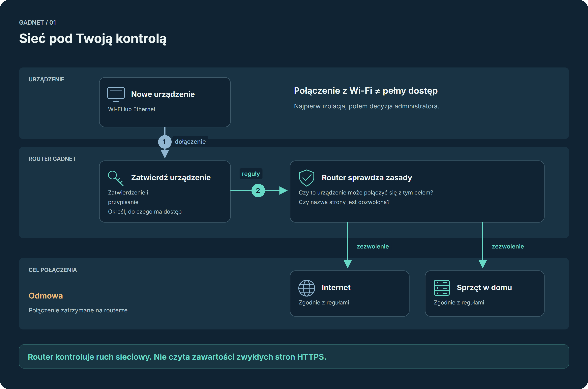The width and height of the screenshot is (588, 389).
Task: Click Połączenie zatrzymane na routerze text
Action: click(78, 310)
